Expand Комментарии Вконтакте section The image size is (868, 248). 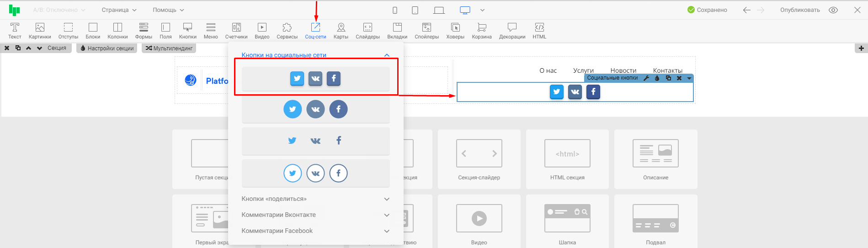point(315,215)
